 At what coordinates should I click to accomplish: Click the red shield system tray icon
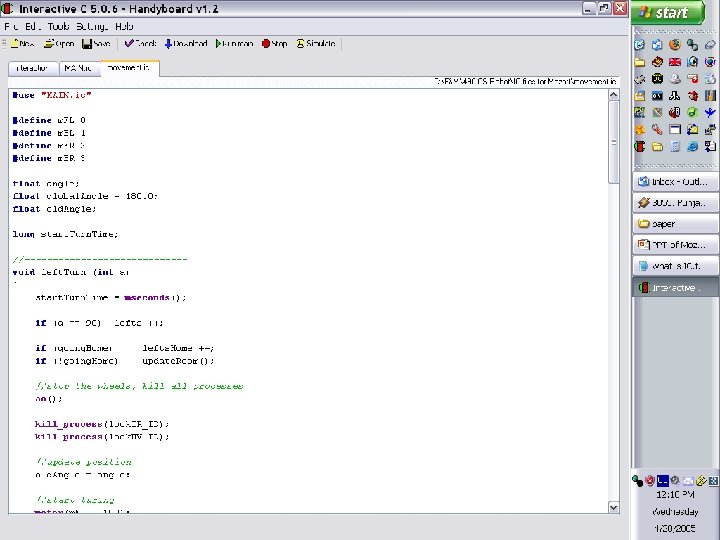tap(649, 481)
